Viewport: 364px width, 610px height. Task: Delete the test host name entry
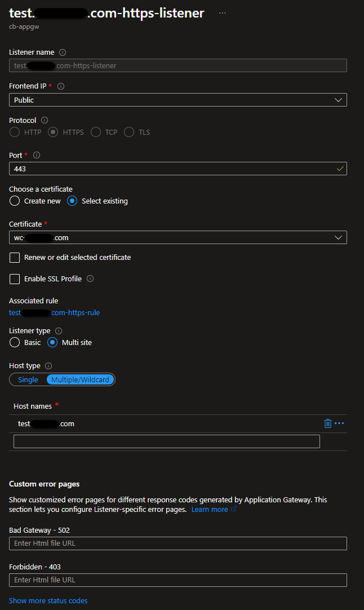[x=328, y=423]
